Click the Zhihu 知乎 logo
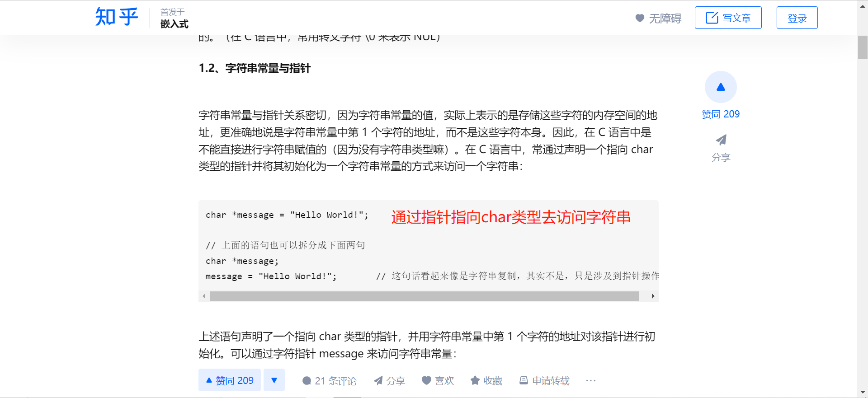Viewport: 868px width, 398px height. tap(116, 17)
